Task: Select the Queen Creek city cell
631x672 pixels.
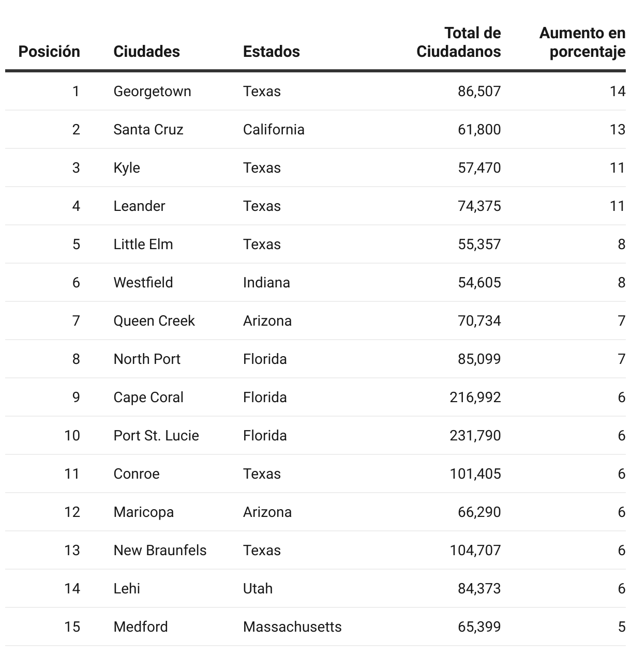Action: click(154, 321)
